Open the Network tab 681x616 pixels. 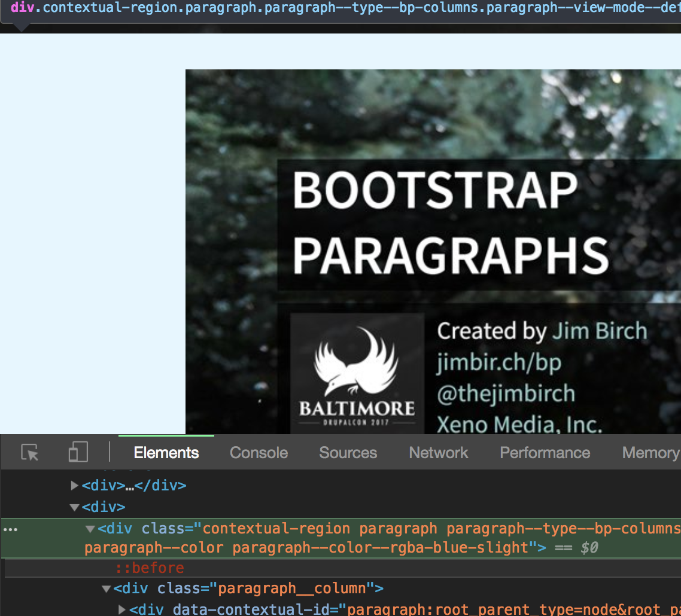[x=438, y=453]
